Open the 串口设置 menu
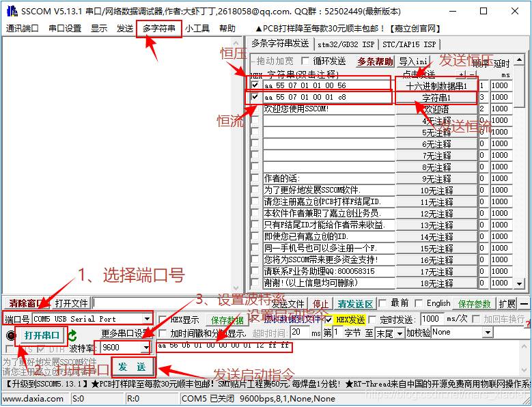Viewport: 532px width, 407px height. [x=65, y=29]
